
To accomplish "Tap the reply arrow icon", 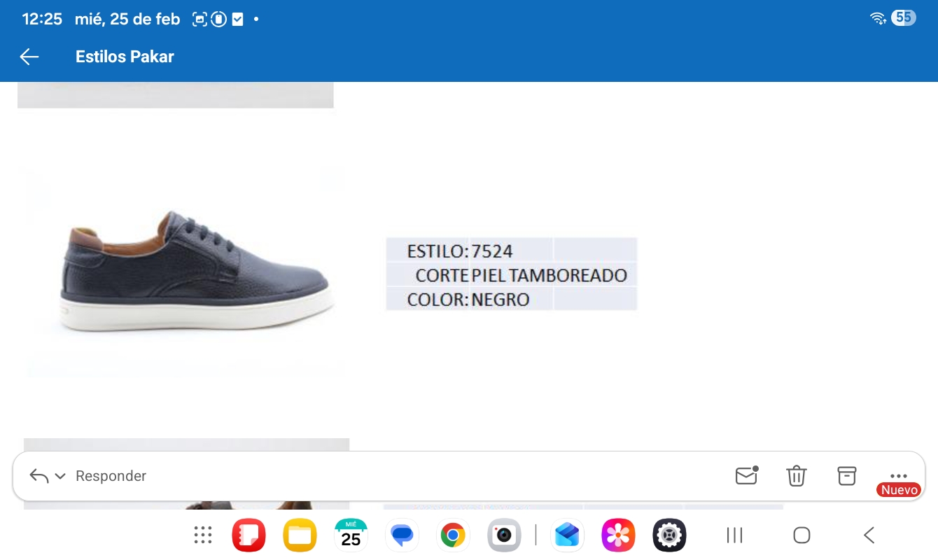I will pyautogui.click(x=39, y=476).
